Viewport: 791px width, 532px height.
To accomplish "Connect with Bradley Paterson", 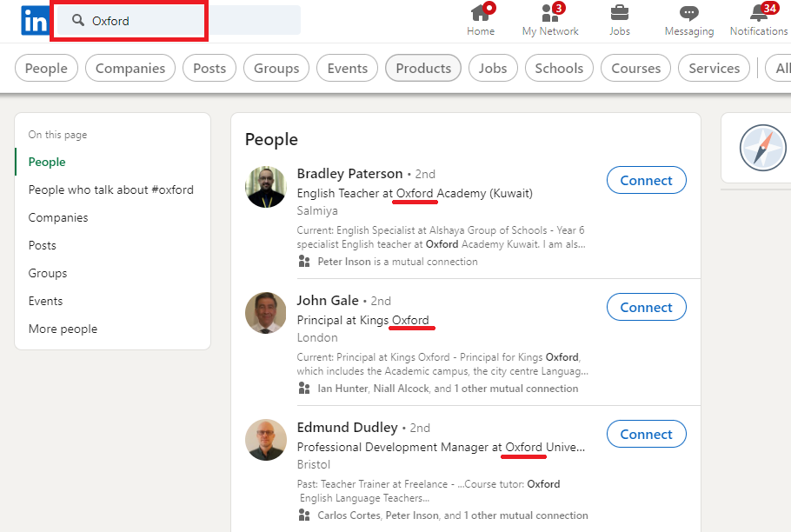I will (x=646, y=180).
